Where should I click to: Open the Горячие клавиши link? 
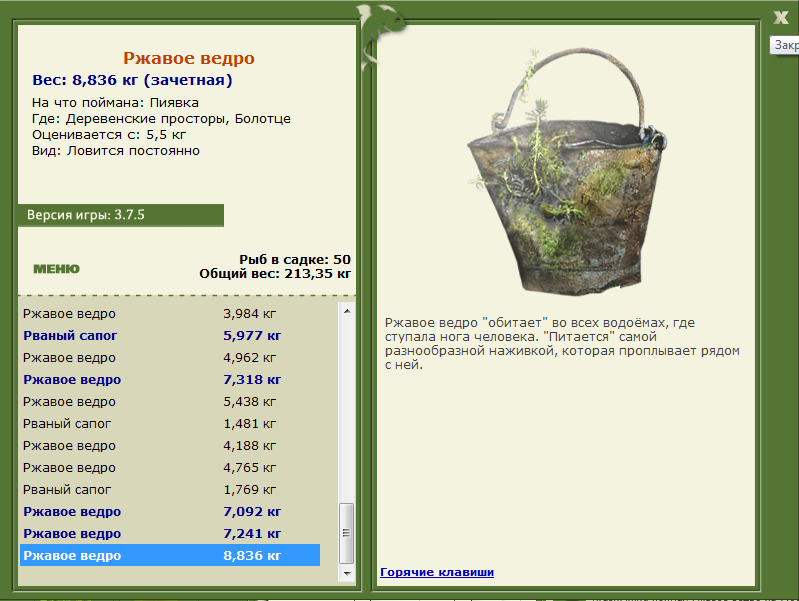click(x=437, y=572)
